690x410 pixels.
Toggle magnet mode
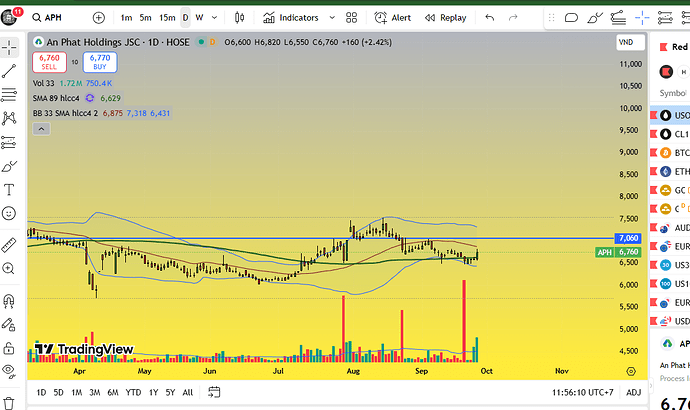point(9,301)
